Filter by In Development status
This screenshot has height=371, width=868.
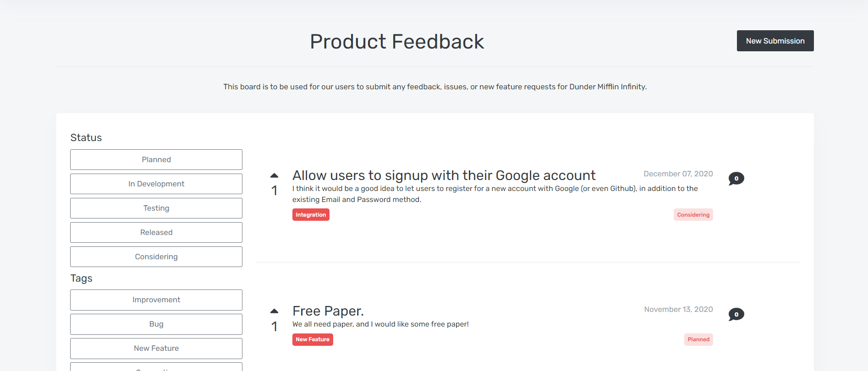pyautogui.click(x=156, y=184)
